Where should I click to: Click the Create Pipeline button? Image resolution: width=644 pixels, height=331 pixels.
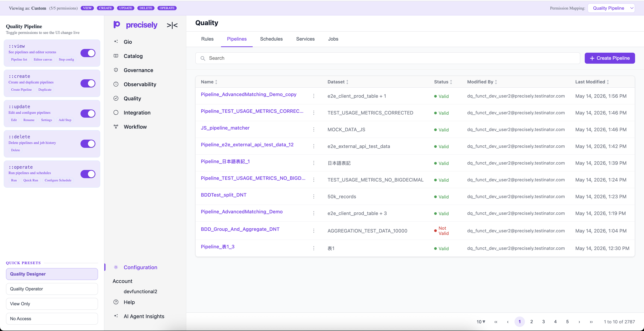click(x=610, y=58)
